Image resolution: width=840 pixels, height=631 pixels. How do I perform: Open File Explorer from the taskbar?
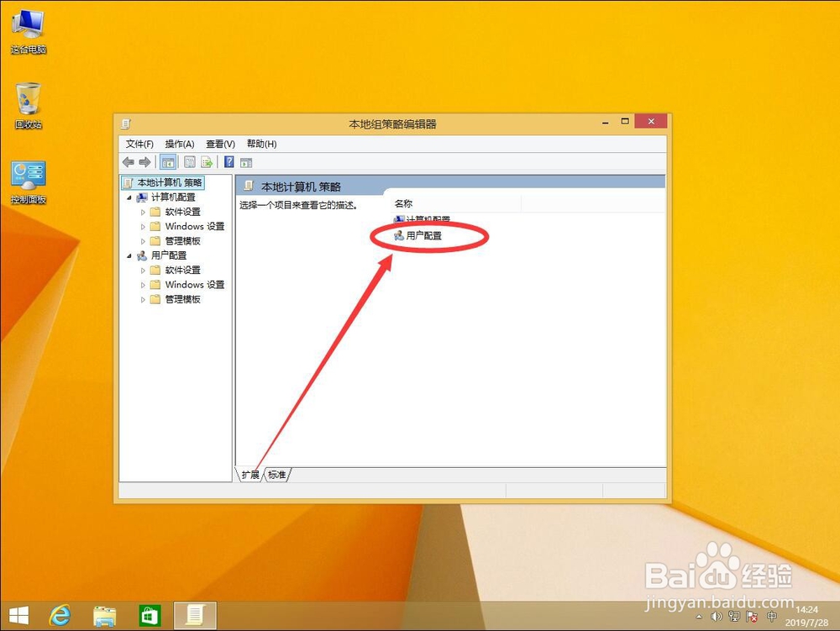[104, 616]
